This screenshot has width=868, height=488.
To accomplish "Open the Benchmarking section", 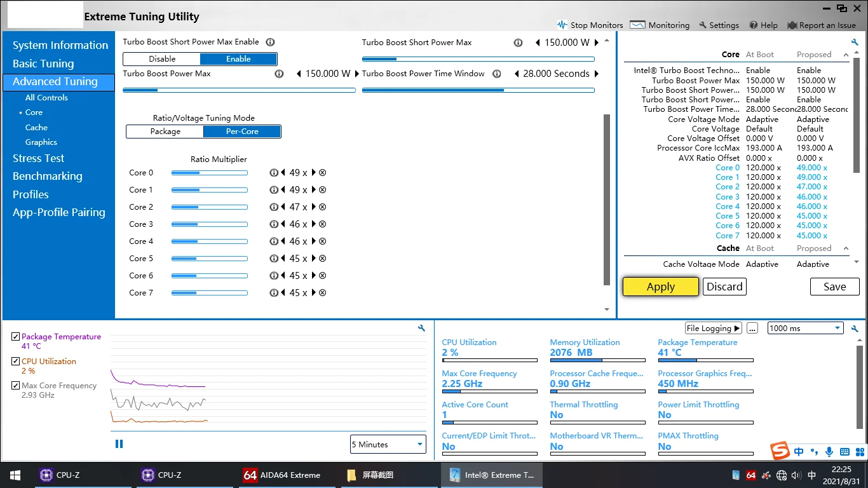I will point(48,176).
